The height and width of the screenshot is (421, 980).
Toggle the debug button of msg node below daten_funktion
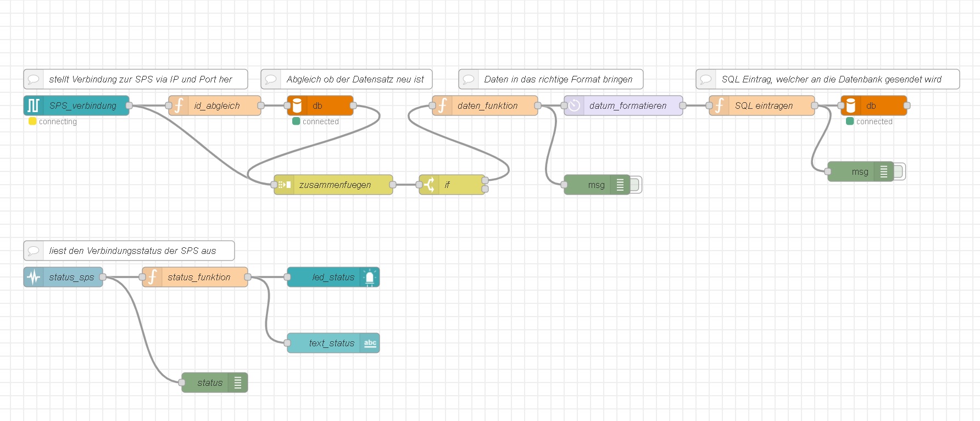pyautogui.click(x=636, y=185)
